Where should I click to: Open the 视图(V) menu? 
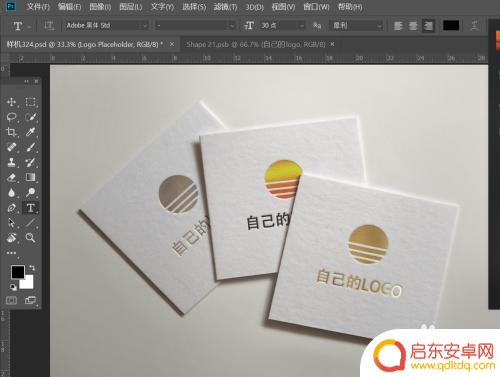(x=283, y=7)
